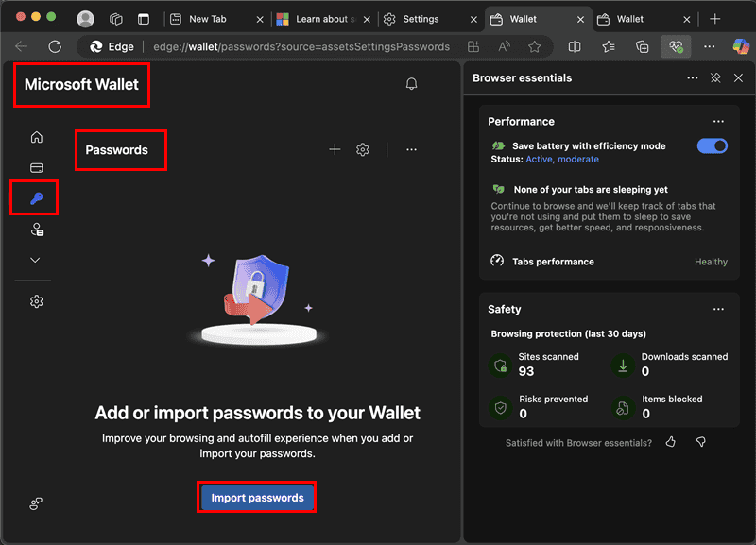Image resolution: width=756 pixels, height=545 pixels.
Task: Open payment methods card icon in sidebar
Action: [x=37, y=168]
